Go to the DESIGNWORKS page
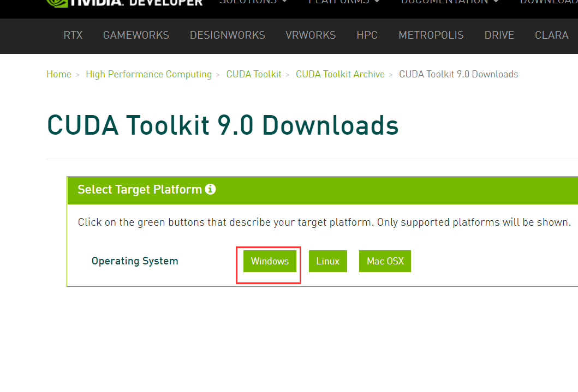Screen dimensions: 578x392 coord(227,35)
